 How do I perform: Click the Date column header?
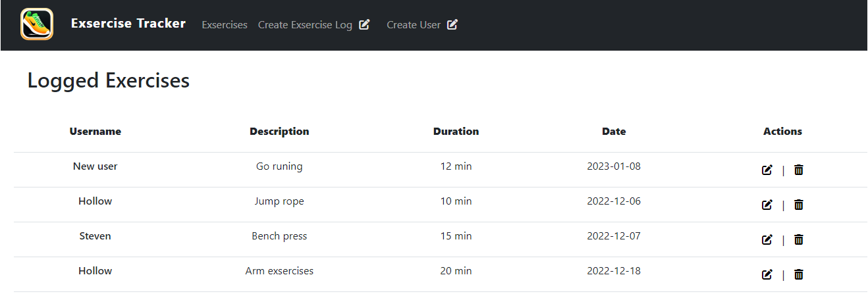point(614,132)
